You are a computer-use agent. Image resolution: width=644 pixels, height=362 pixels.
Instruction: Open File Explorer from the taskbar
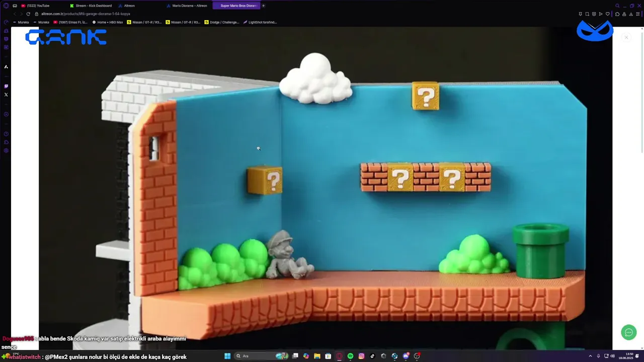(x=317, y=356)
